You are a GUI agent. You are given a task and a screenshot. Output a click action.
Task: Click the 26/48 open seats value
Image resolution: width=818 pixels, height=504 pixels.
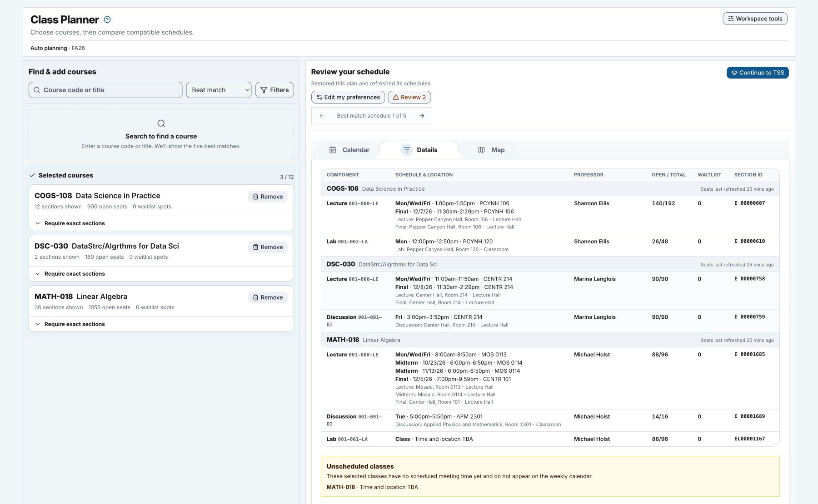point(660,242)
